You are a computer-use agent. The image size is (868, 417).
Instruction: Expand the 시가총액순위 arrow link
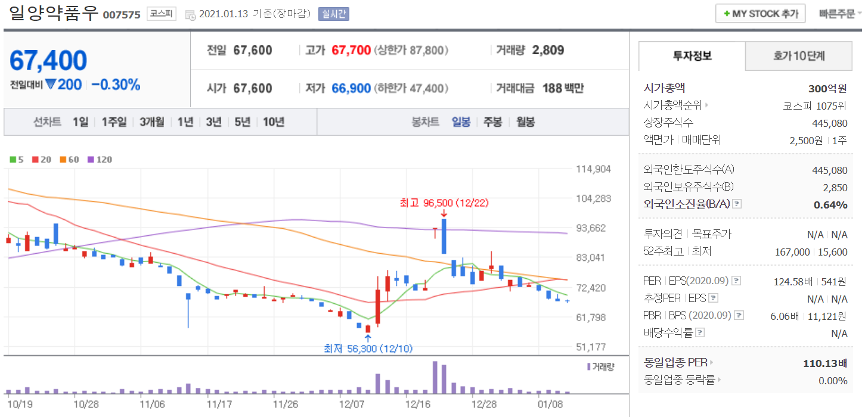click(707, 106)
